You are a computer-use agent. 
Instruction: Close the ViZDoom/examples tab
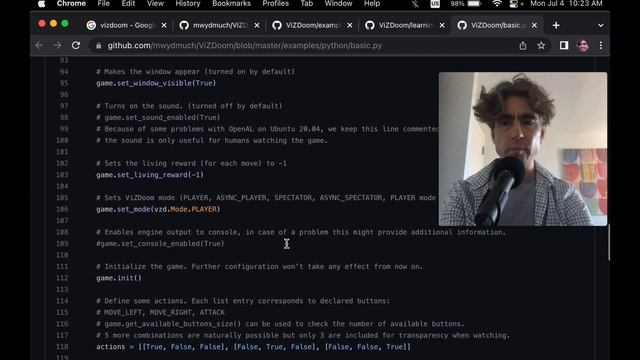[349, 25]
